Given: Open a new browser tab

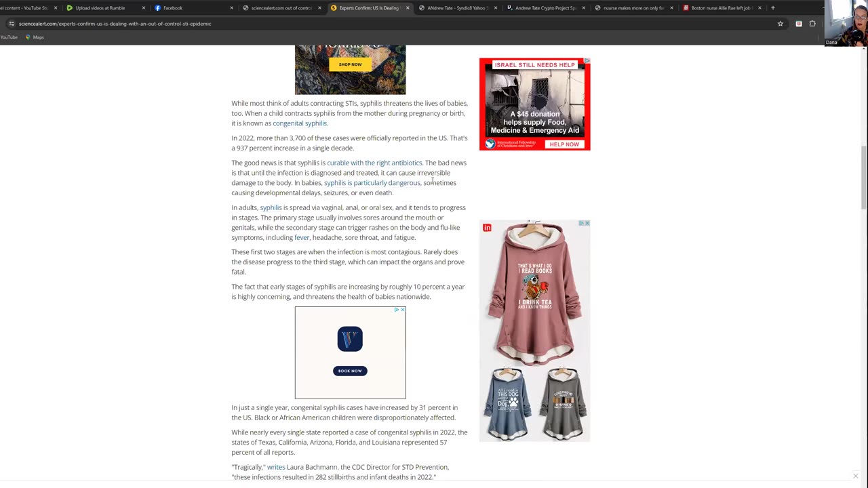Looking at the screenshot, I should pos(772,8).
